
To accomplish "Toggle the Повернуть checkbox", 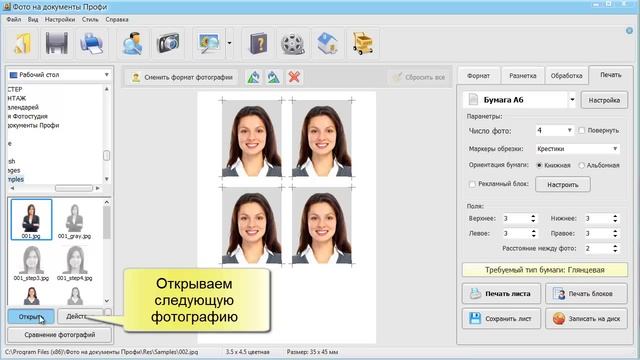I will point(582,131).
